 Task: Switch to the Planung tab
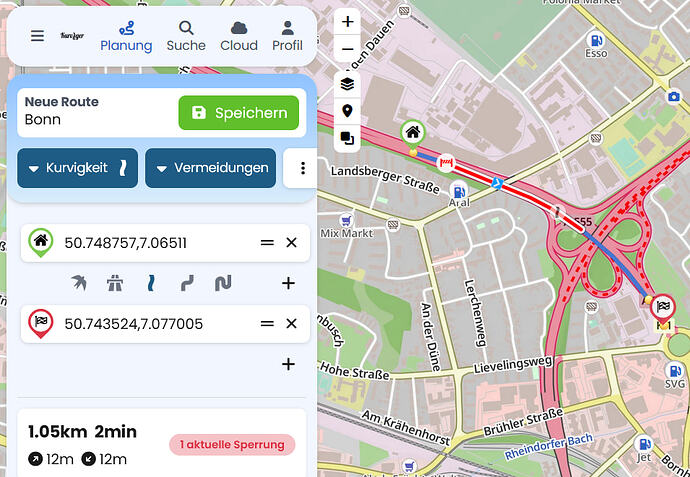(126, 37)
